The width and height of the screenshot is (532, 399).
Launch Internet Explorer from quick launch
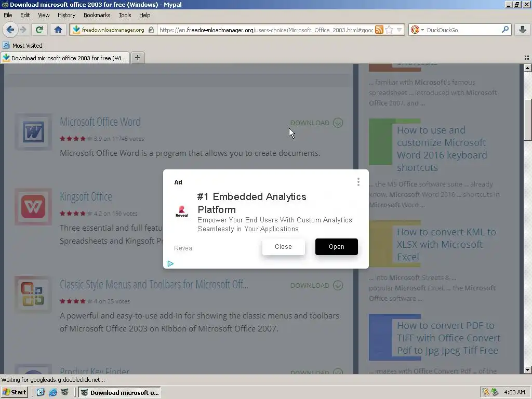tap(53, 392)
